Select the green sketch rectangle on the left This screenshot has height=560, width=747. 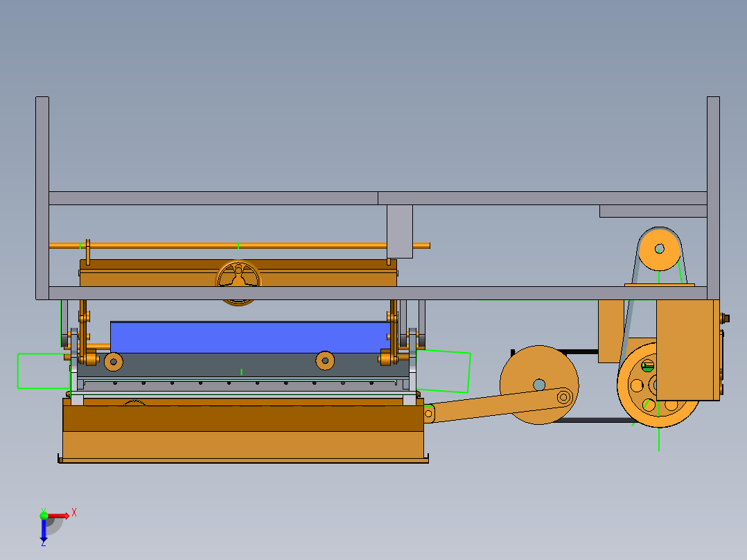tap(44, 371)
